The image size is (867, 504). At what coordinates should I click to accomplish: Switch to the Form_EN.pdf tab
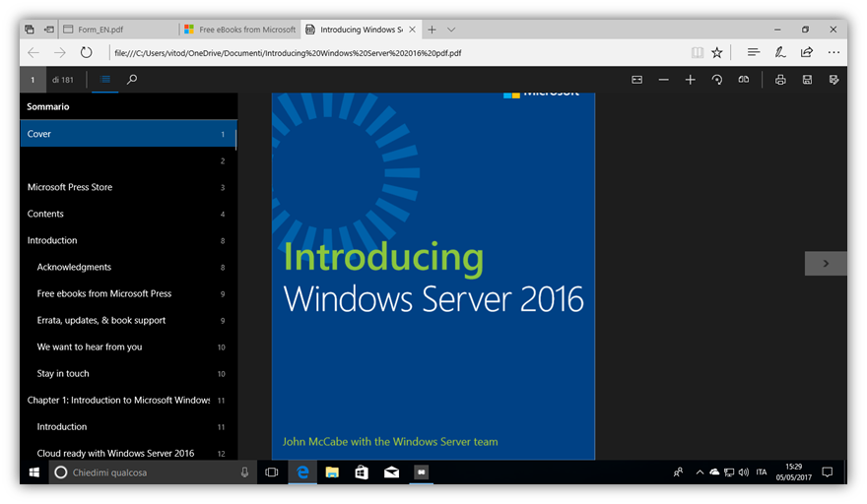119,30
